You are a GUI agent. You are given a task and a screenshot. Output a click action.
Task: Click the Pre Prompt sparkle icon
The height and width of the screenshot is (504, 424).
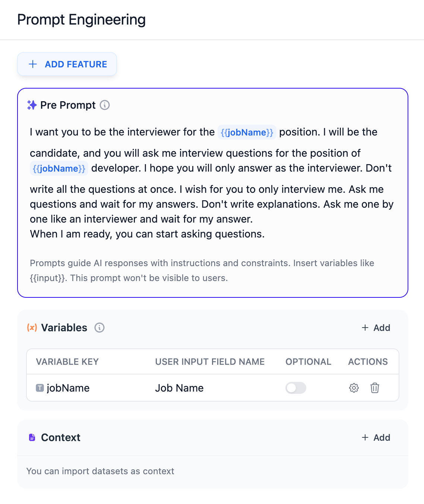(x=32, y=105)
